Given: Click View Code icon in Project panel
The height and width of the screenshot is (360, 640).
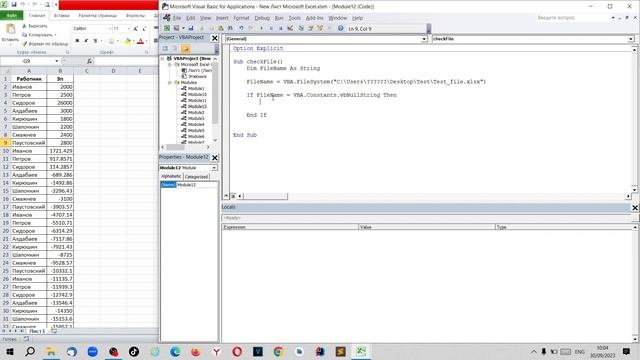Looking at the screenshot, I should 165,49.
